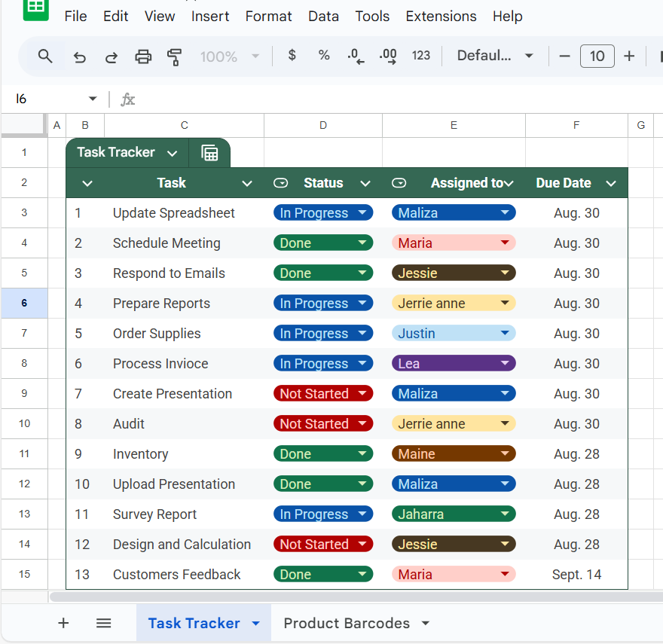
Task: Select the Customers Feedback cell
Action: click(x=184, y=574)
